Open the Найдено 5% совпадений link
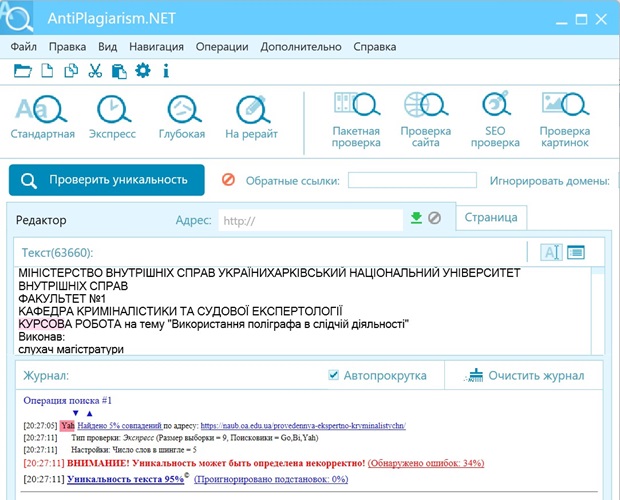 tap(120, 426)
